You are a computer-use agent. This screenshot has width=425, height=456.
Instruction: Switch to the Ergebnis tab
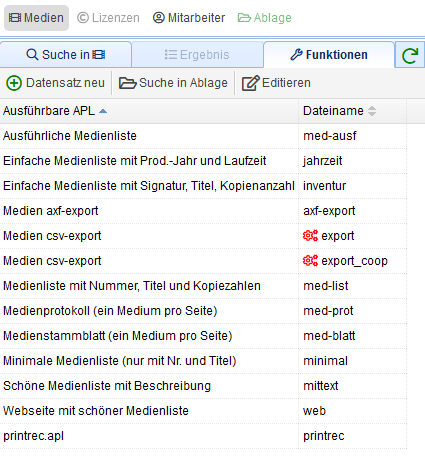197,55
